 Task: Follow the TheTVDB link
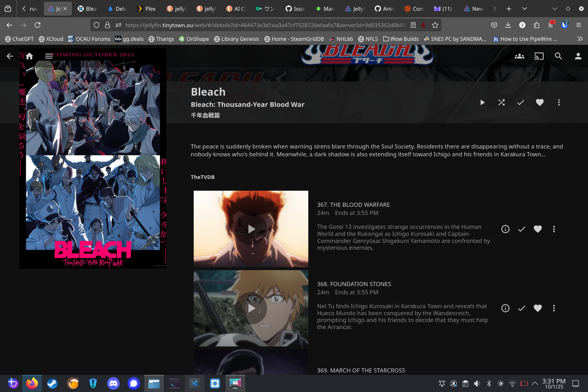click(203, 177)
